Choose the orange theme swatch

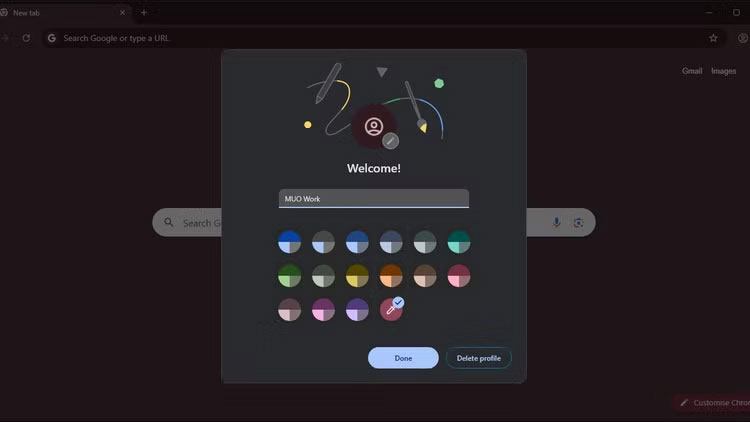pos(391,276)
